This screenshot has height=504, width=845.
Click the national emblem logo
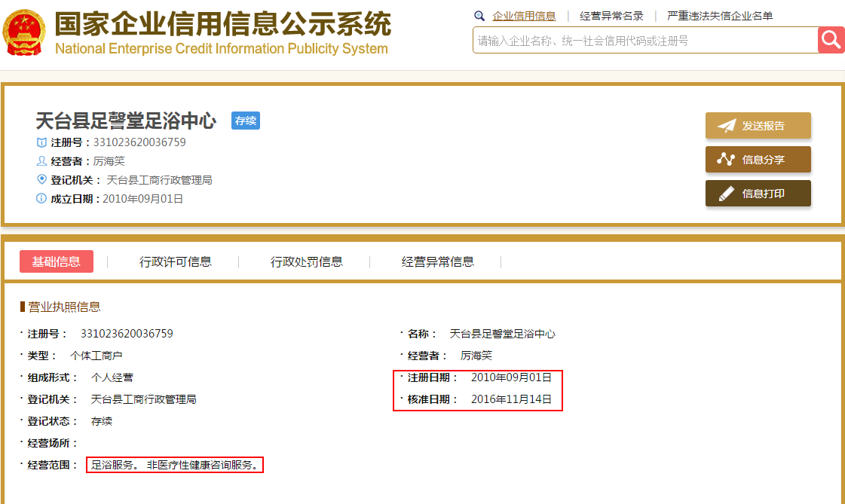click(x=23, y=32)
